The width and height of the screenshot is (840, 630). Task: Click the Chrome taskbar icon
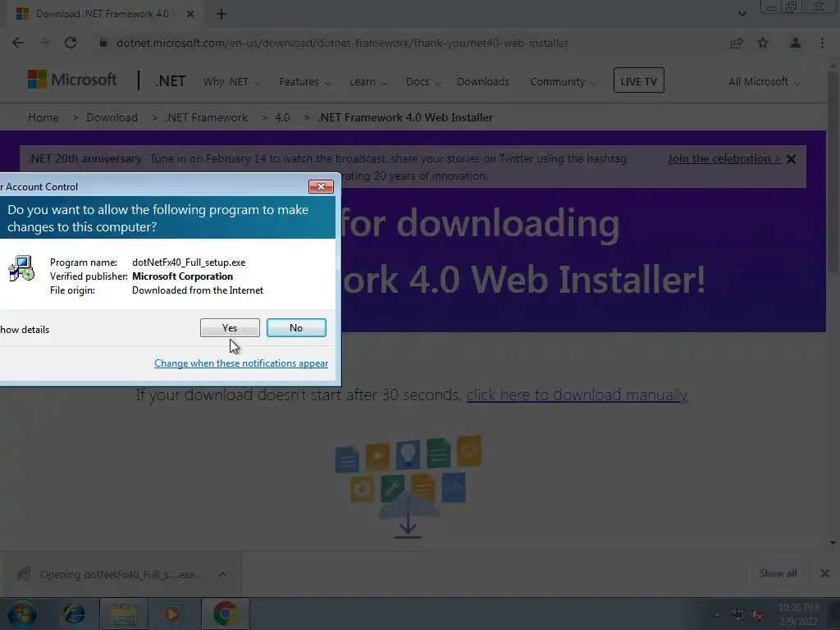(x=226, y=614)
